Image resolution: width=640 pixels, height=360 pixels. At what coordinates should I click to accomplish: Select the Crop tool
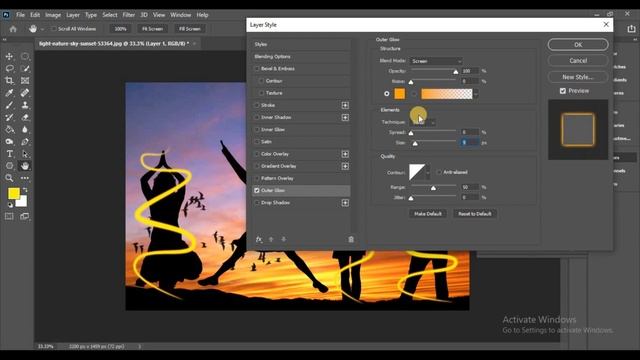(9, 81)
